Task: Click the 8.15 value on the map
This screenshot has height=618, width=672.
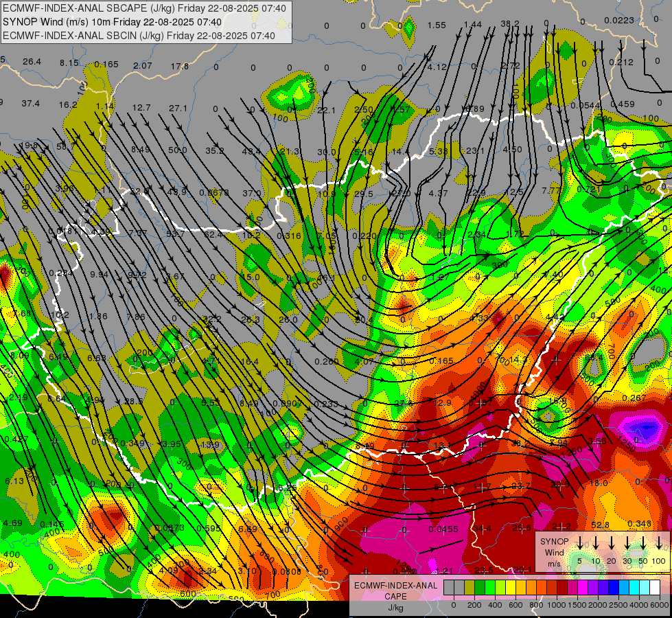Action: [x=69, y=62]
